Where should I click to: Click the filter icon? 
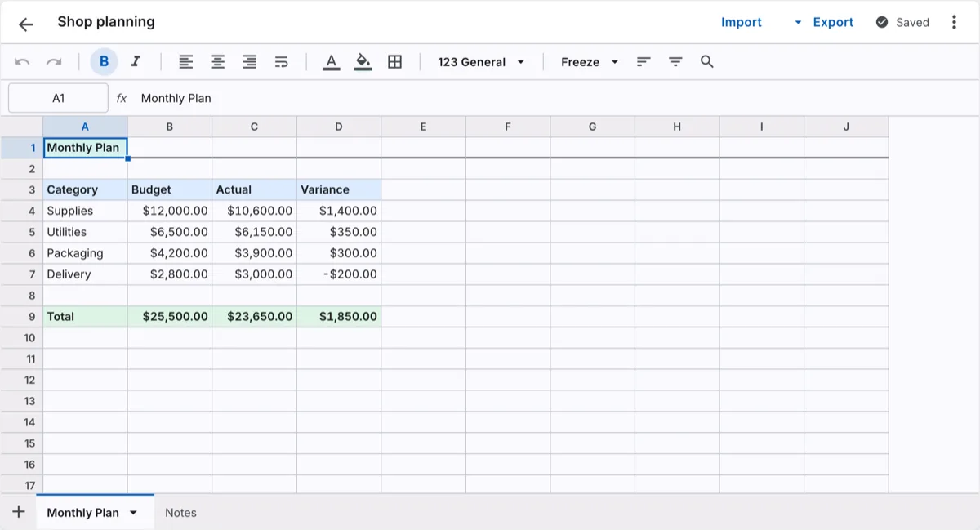point(675,62)
